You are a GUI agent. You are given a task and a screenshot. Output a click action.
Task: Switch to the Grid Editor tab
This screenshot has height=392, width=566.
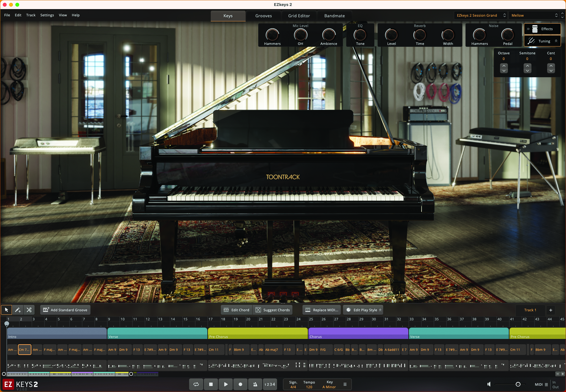[x=299, y=16]
